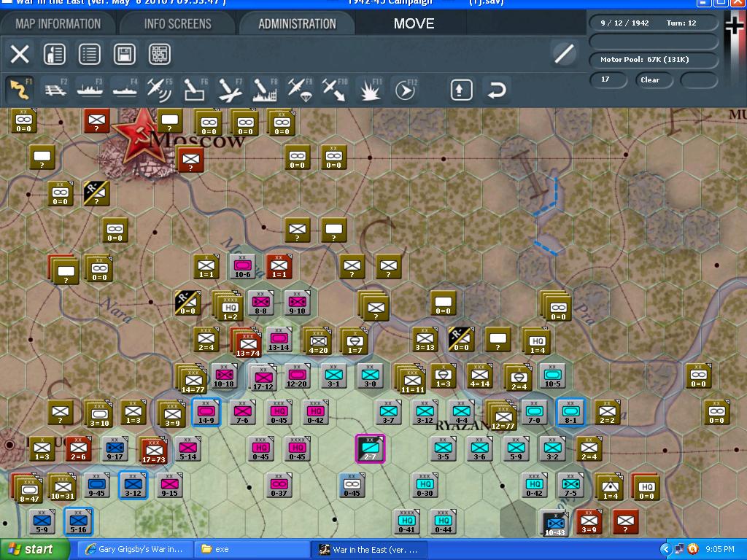Viewport: 747px width, 560px height.
Task: Click the pink 0-37 motorized counter
Action: point(279,485)
